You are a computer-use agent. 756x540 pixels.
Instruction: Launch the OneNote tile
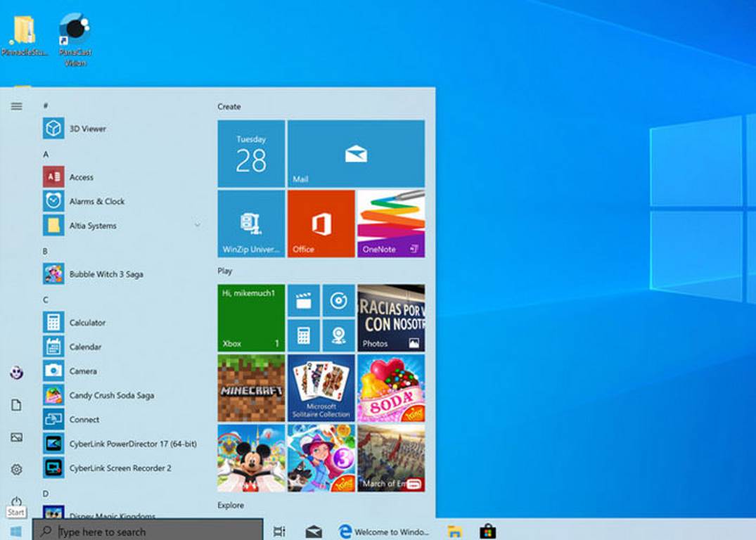(390, 224)
